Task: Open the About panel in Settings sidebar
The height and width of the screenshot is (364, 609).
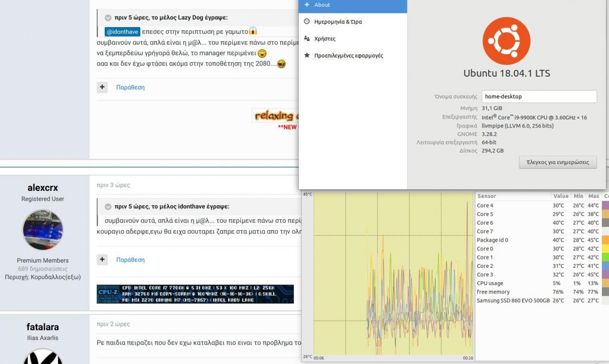Action: (x=353, y=5)
